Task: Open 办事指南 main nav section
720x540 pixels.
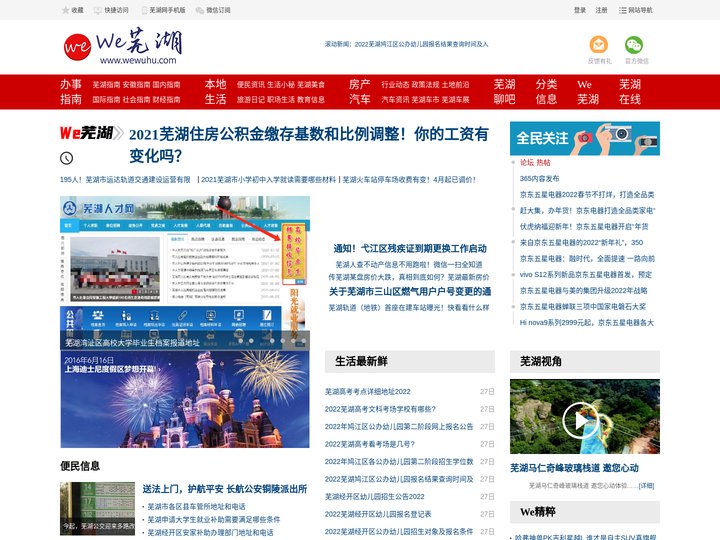Action: pyautogui.click(x=71, y=92)
